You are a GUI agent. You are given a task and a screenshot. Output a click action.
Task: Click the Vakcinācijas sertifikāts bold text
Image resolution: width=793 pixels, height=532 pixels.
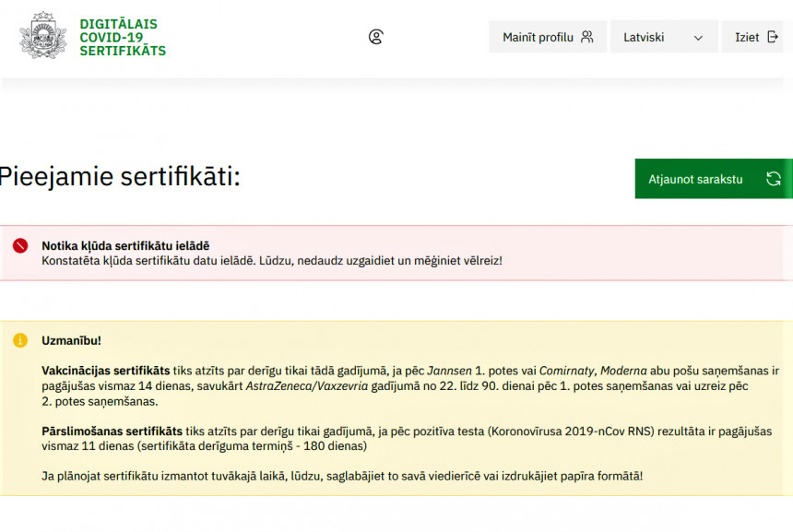click(x=105, y=370)
